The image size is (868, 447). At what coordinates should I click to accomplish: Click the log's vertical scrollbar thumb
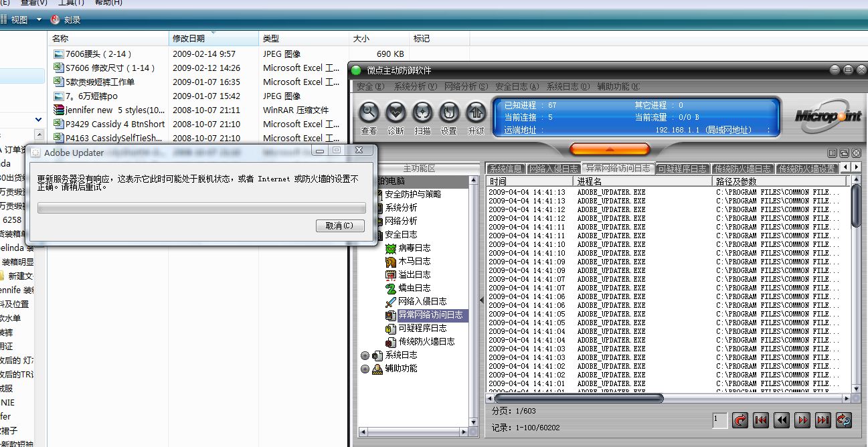tap(856, 206)
